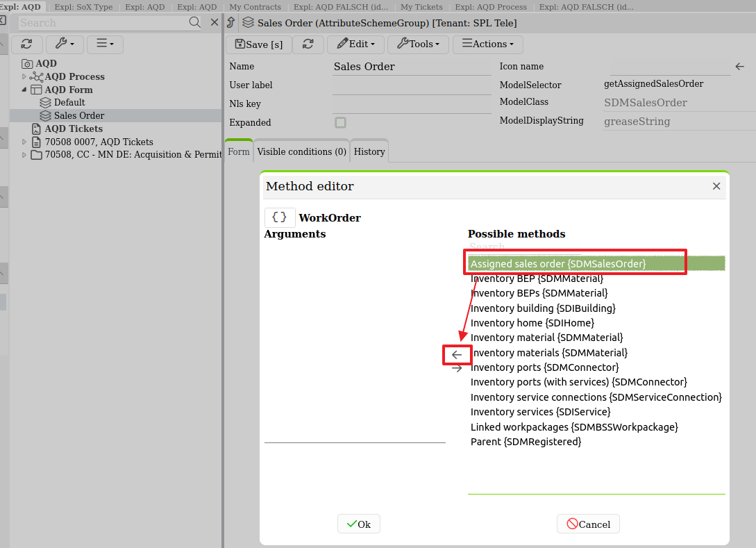This screenshot has height=548, width=756.
Task: Open the History tab
Action: click(x=369, y=151)
